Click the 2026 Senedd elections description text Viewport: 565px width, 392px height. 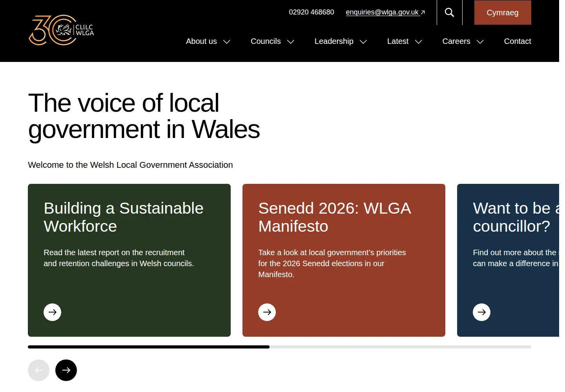tap(332, 263)
